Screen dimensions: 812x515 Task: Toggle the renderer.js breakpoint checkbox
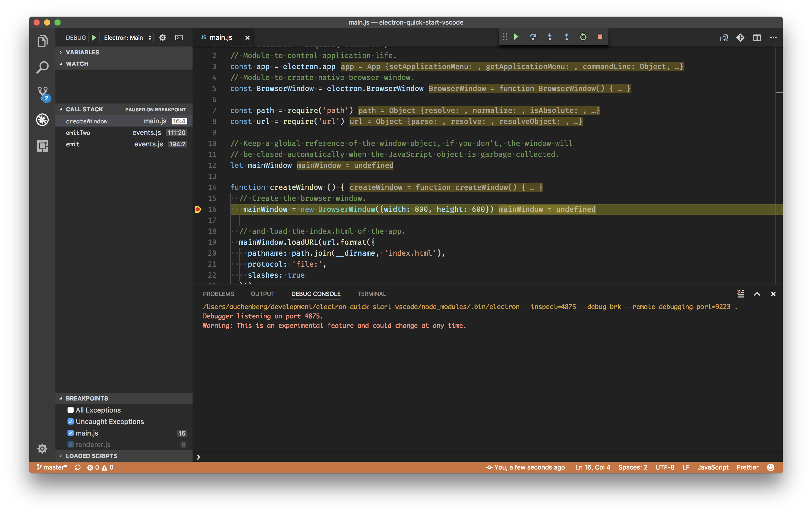click(x=70, y=444)
